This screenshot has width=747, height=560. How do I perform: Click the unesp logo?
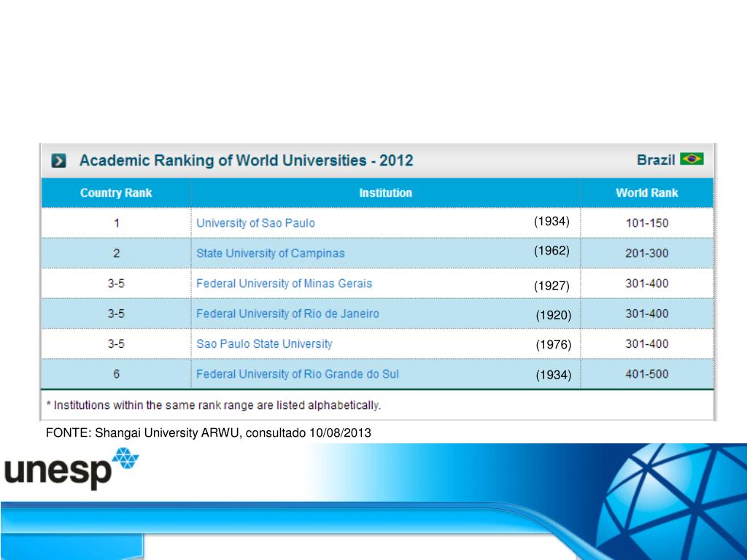tap(71, 469)
